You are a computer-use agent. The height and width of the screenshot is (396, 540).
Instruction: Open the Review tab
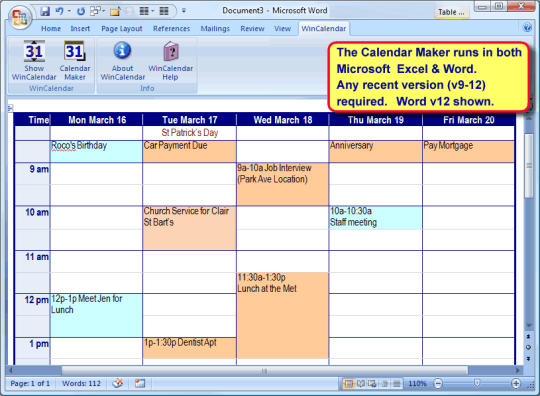click(252, 29)
